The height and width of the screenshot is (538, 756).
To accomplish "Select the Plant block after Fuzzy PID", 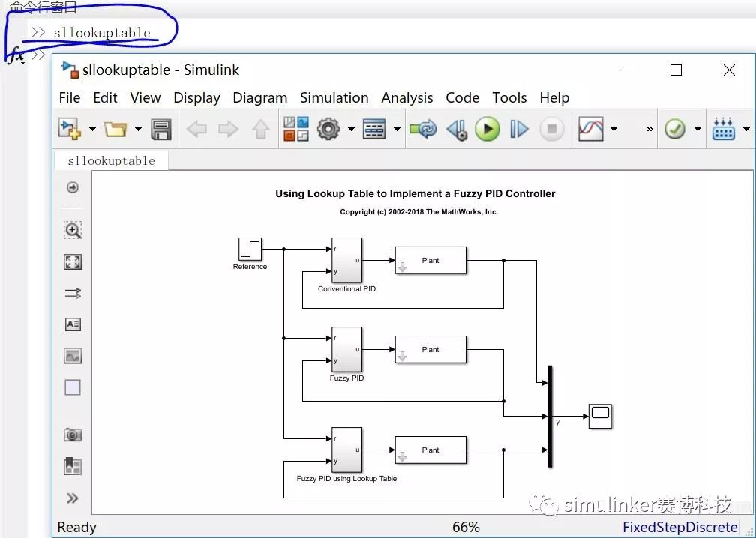I will [430, 349].
